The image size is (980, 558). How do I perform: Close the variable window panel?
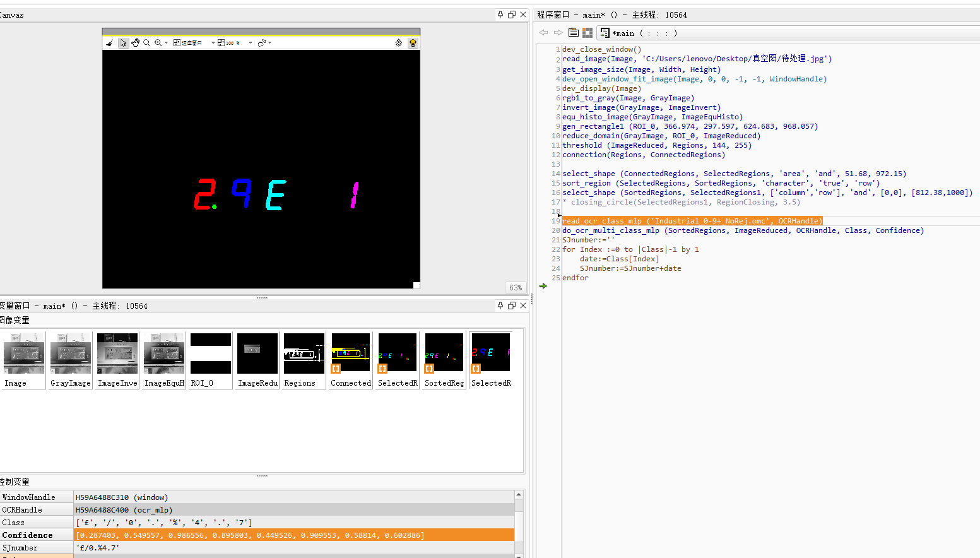point(523,306)
